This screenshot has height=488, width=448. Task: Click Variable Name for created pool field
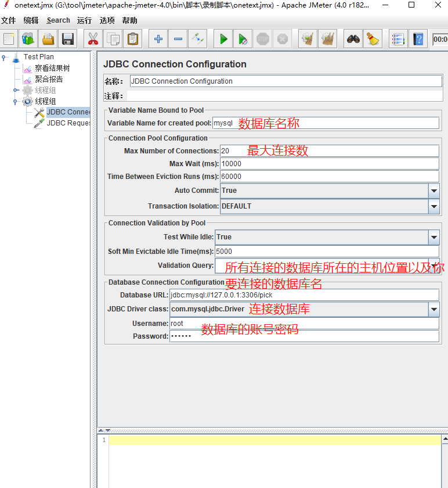326,123
